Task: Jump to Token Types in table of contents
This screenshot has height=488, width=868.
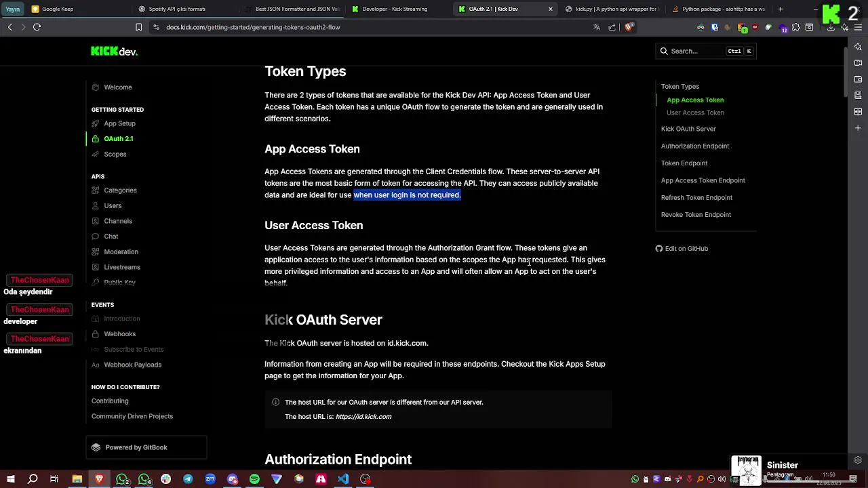Action: (680, 86)
